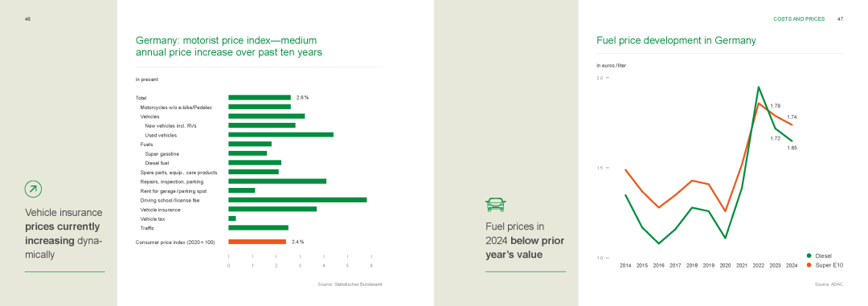
Task: Select the Fuels category label
Action: click(147, 145)
